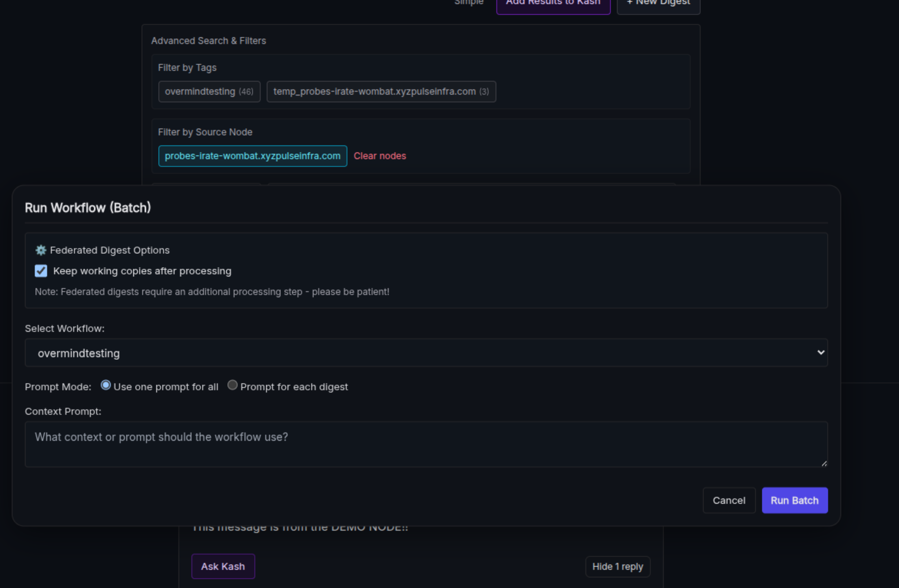Toggle Keep working copies after processing checkbox

pyautogui.click(x=41, y=271)
